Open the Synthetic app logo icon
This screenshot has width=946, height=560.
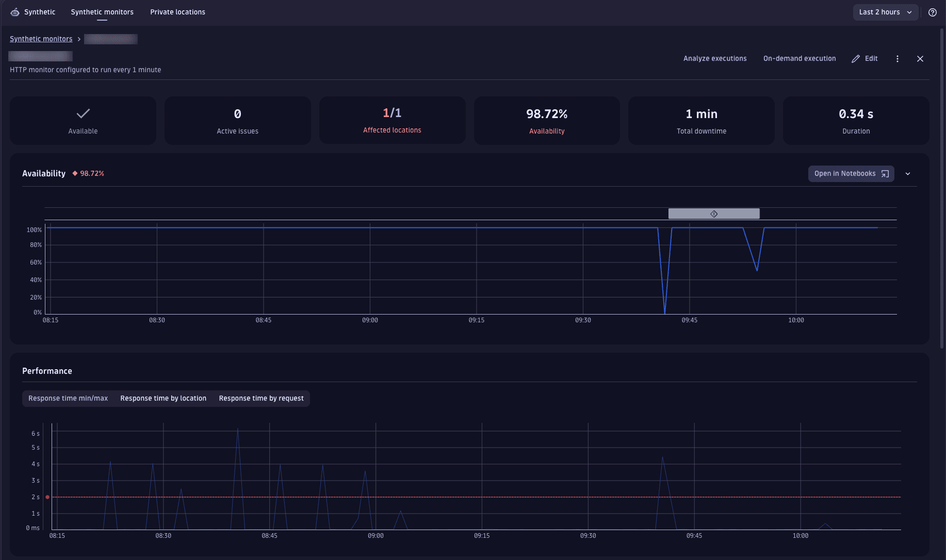15,12
